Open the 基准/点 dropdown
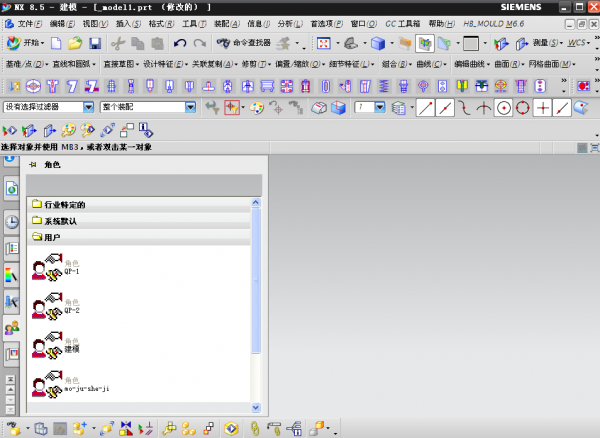The image size is (600, 438). [x=27, y=64]
